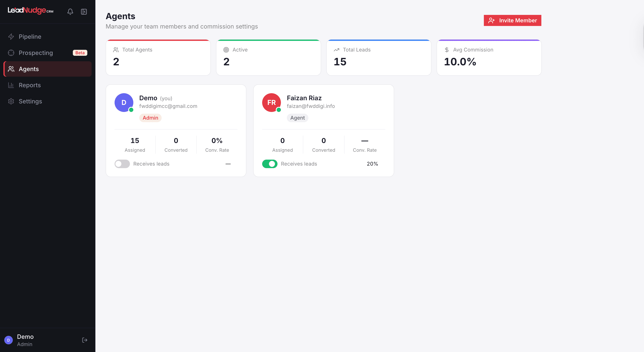Click the add-user icon in Invite Member
This screenshot has height=352, width=644.
pyautogui.click(x=492, y=20)
